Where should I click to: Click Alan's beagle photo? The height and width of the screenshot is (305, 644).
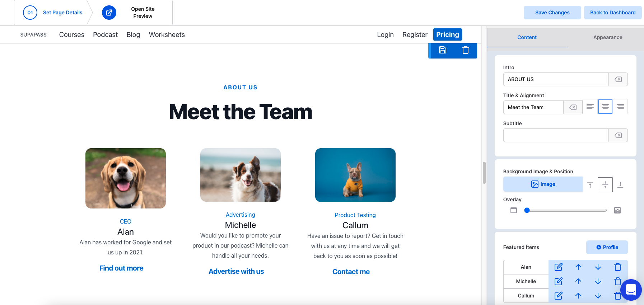[126, 178]
